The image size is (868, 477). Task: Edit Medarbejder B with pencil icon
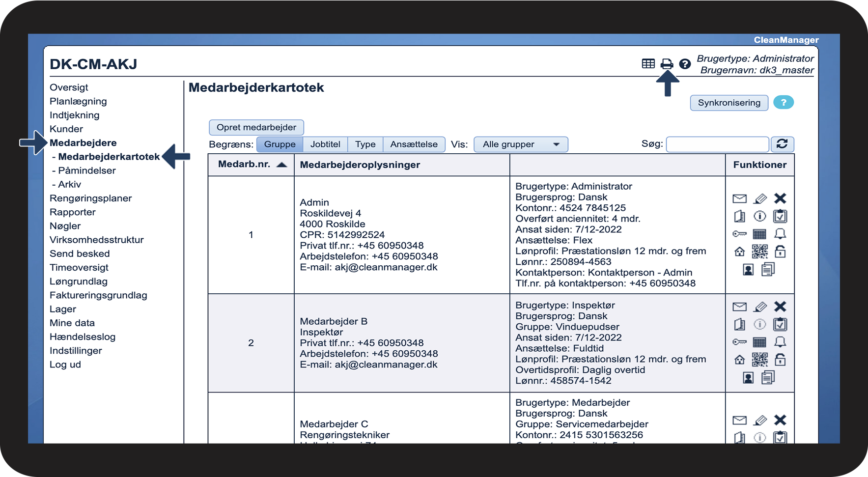760,307
